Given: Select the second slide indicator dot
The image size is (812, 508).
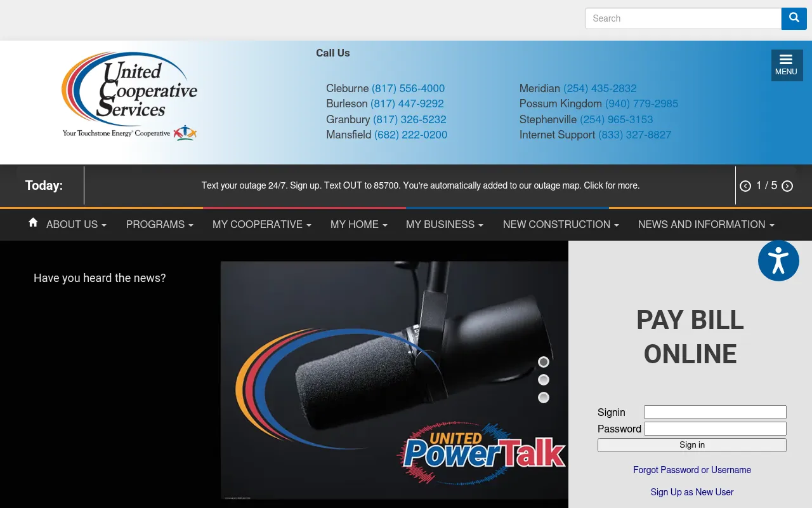Looking at the screenshot, I should (x=544, y=380).
